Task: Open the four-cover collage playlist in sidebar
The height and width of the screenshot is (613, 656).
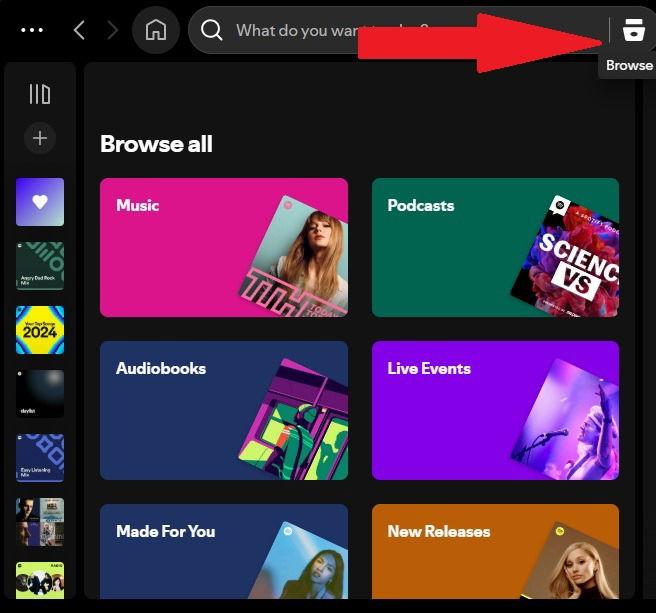Action: point(40,522)
